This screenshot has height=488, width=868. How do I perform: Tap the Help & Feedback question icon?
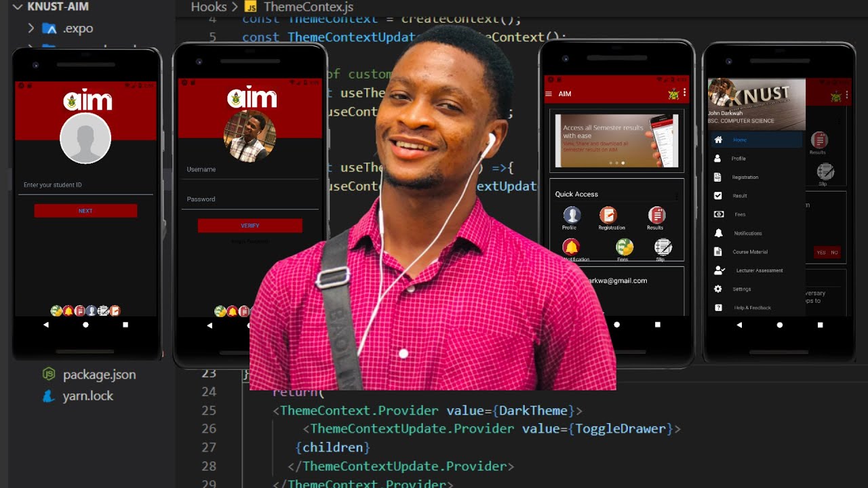coord(718,308)
